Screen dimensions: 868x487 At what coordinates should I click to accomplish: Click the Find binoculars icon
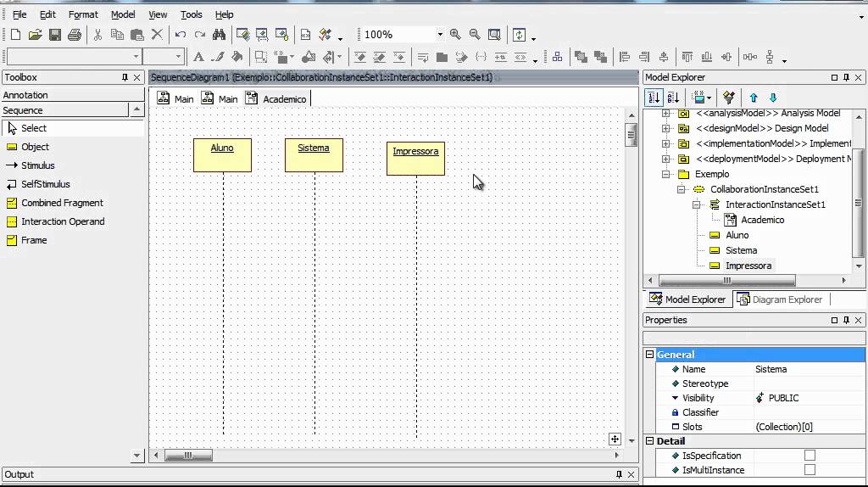[220, 35]
